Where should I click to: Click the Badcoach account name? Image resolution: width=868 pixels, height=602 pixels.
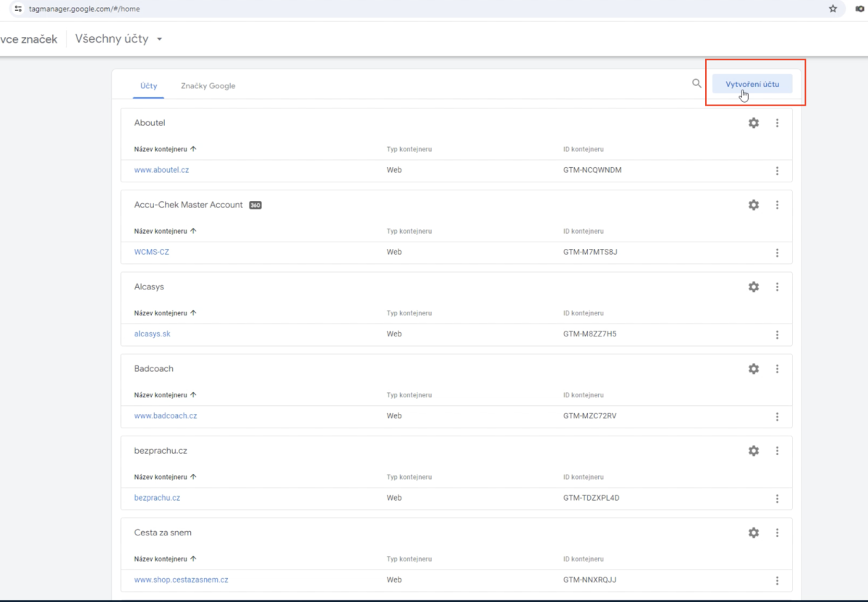[154, 368]
